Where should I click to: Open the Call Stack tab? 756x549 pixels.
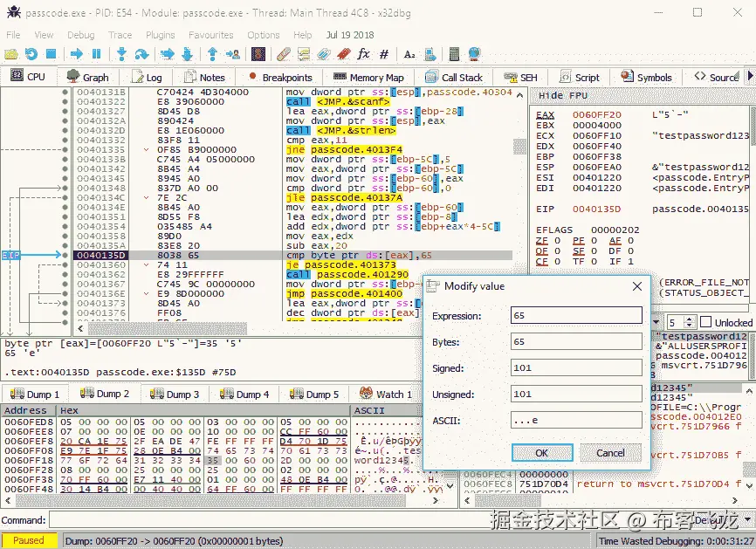click(x=454, y=77)
